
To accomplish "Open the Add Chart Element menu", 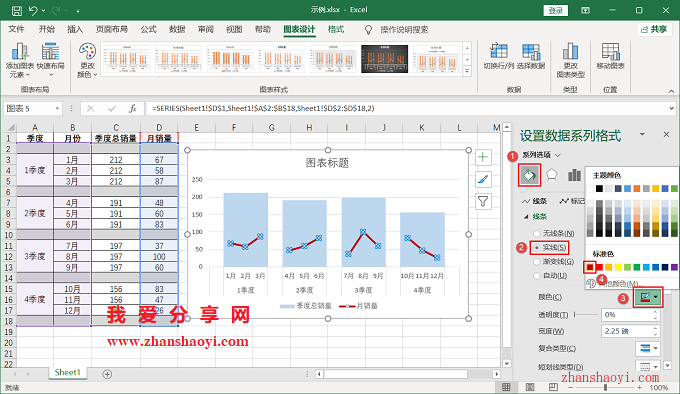I will [20, 60].
